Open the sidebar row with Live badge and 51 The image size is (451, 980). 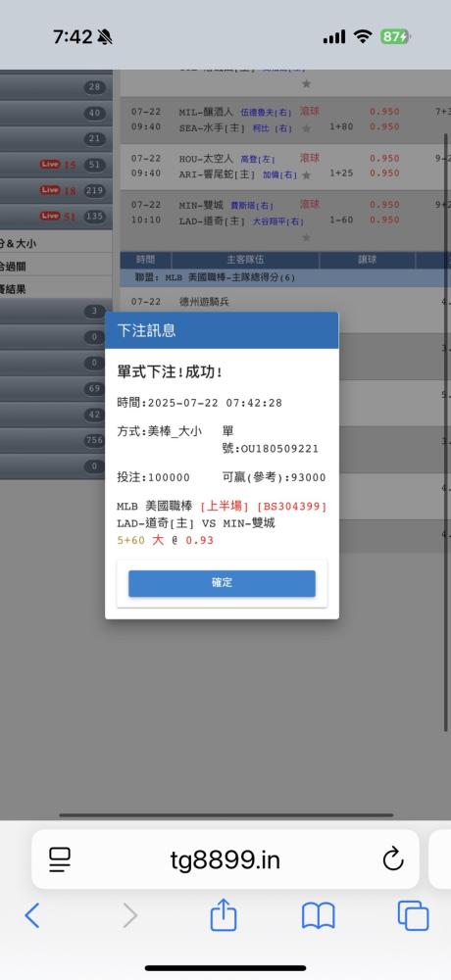point(56,165)
